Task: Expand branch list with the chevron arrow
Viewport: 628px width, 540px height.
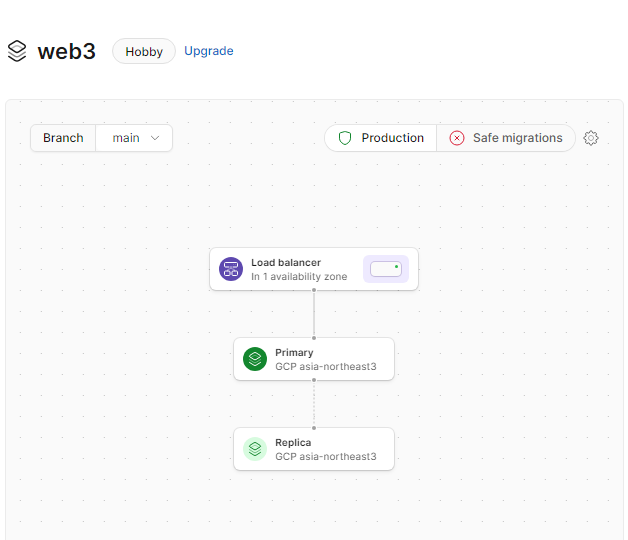Action: (x=155, y=138)
